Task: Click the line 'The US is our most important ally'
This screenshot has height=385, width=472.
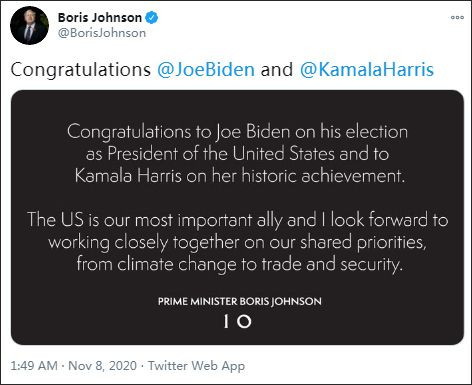Action: 155,220
